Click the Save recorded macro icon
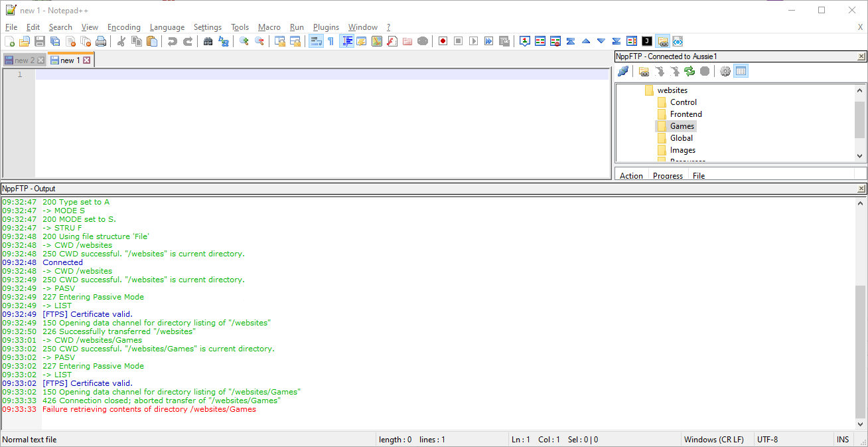 click(x=504, y=41)
